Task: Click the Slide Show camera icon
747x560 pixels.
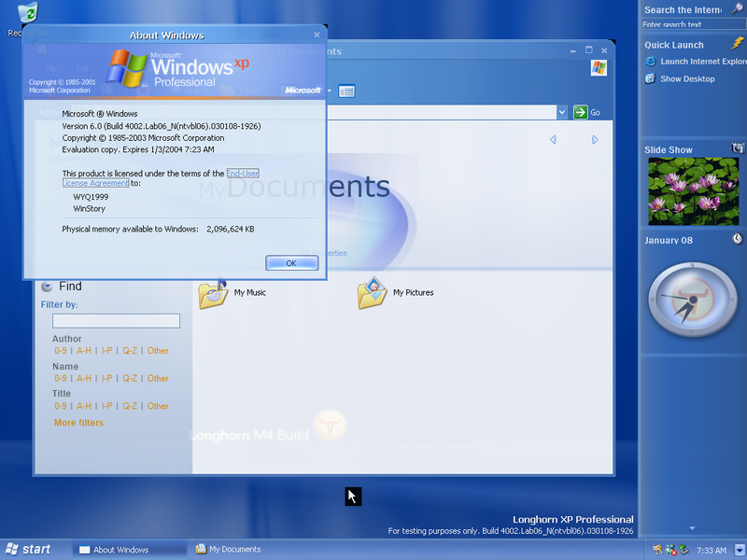Action: tap(738, 148)
